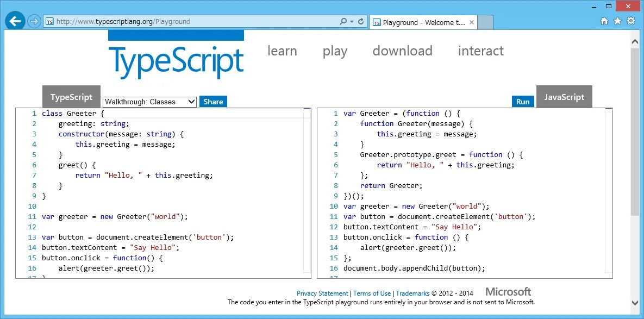Click 'return Greeter;' line in JavaScript pane
Viewport: 644px width, 319px height.
pos(391,185)
